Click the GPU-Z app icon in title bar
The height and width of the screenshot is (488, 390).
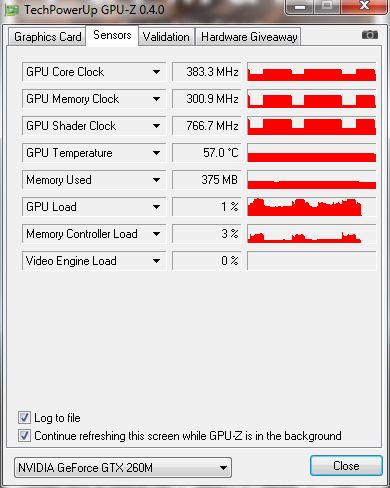click(11, 10)
